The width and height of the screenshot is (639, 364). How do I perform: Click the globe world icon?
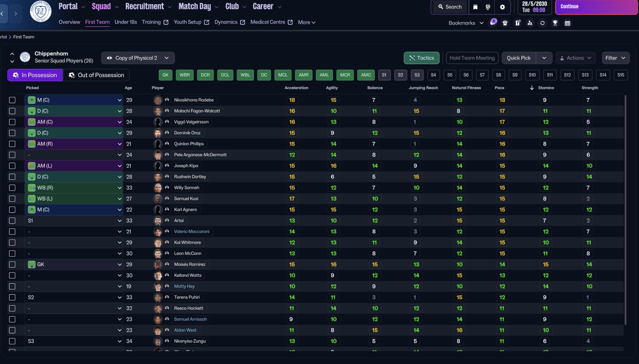(488, 7)
